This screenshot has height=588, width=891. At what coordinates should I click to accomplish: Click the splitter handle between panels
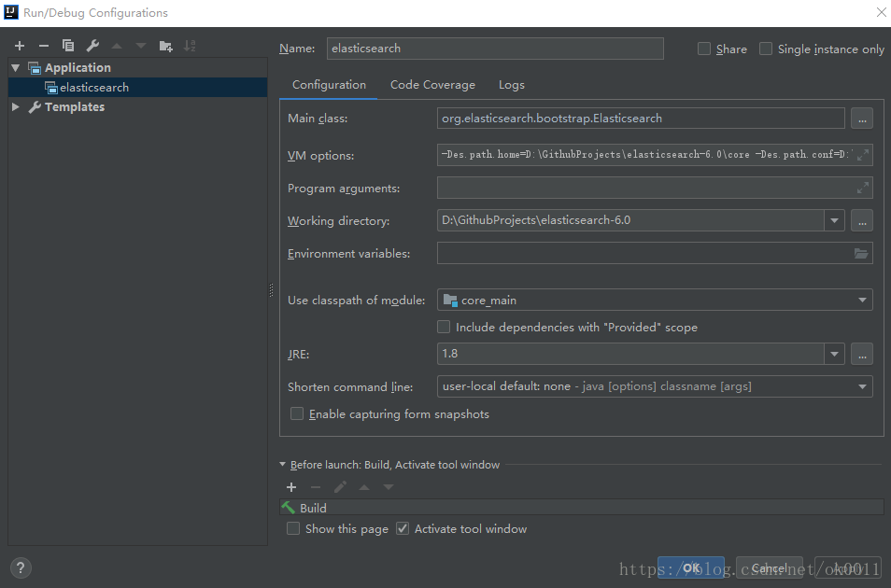tap(271, 290)
